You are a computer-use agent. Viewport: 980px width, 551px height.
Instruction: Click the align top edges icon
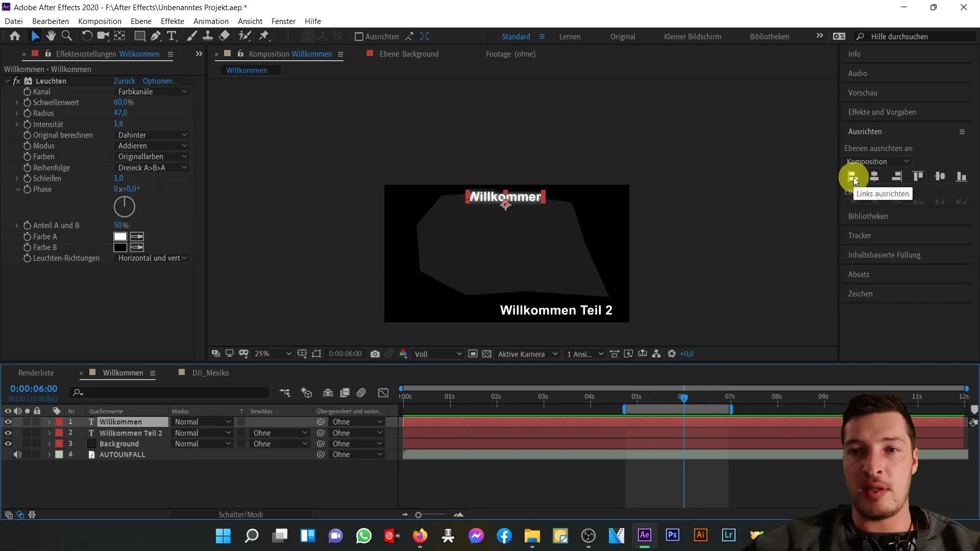pos(918,177)
